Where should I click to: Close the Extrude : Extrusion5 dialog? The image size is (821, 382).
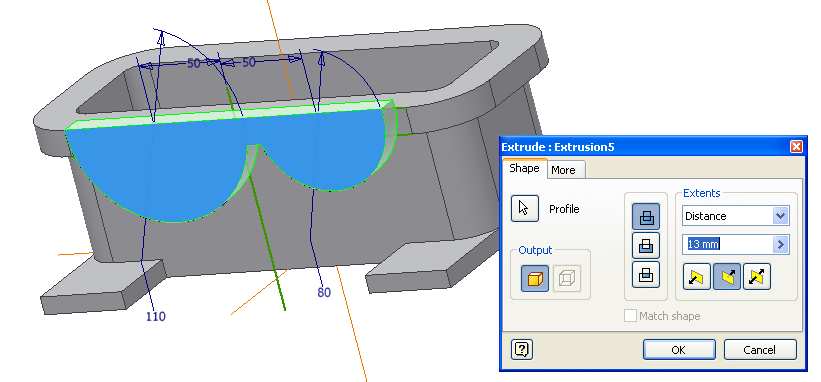(796, 147)
